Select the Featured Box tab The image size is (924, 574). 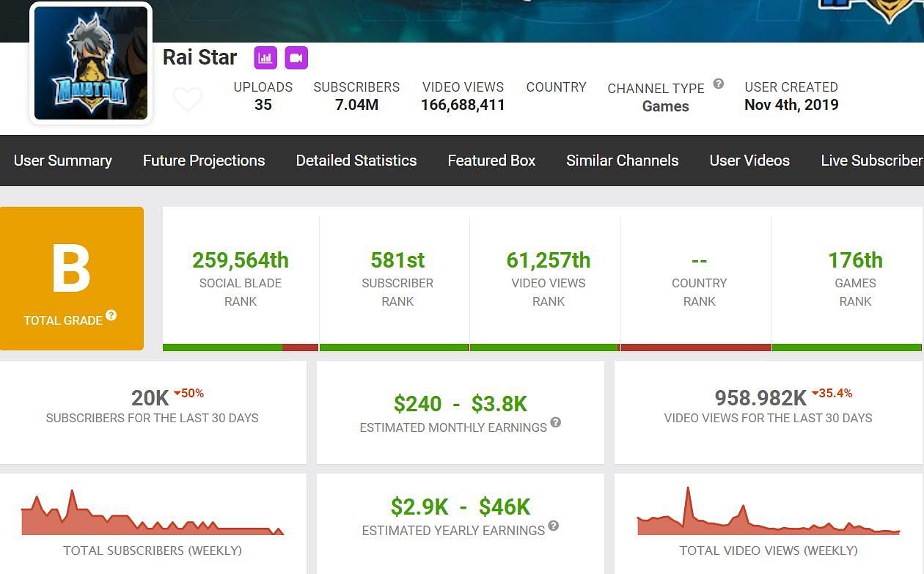(x=491, y=161)
